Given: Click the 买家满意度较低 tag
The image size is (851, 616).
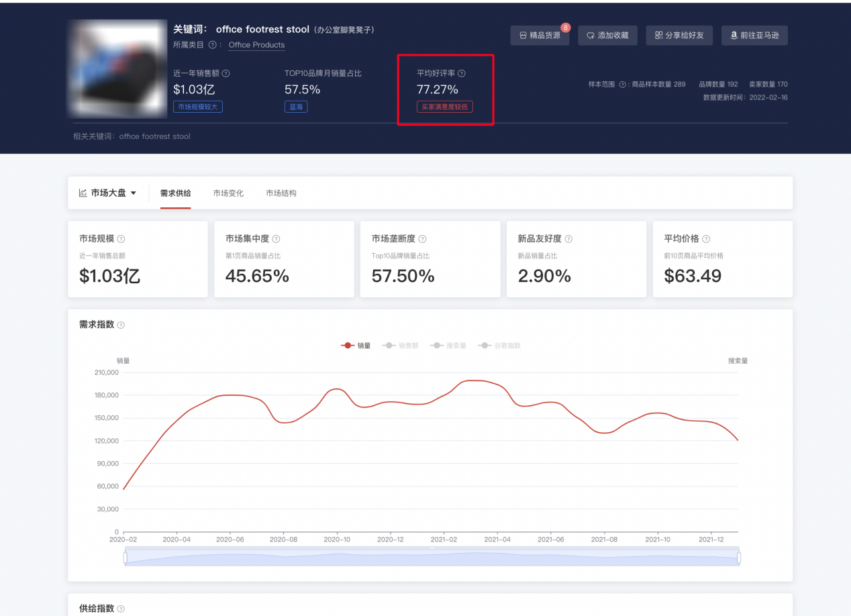Looking at the screenshot, I should pyautogui.click(x=445, y=107).
